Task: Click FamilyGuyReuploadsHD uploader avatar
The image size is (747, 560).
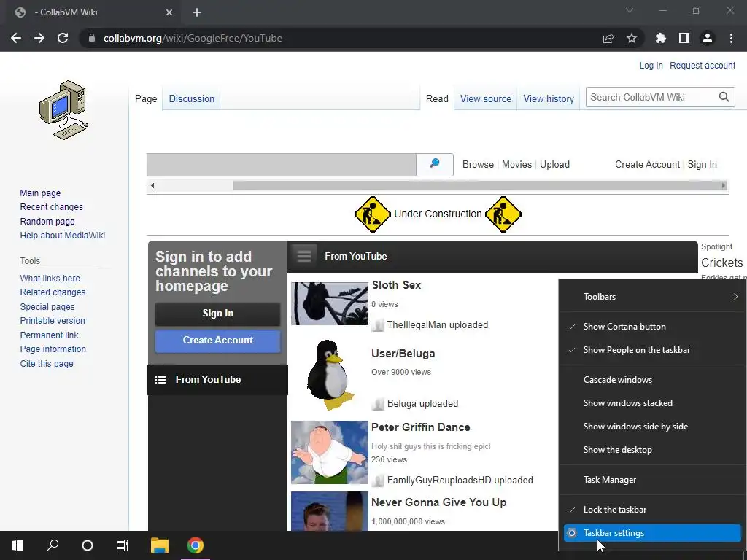Action: 378,481
